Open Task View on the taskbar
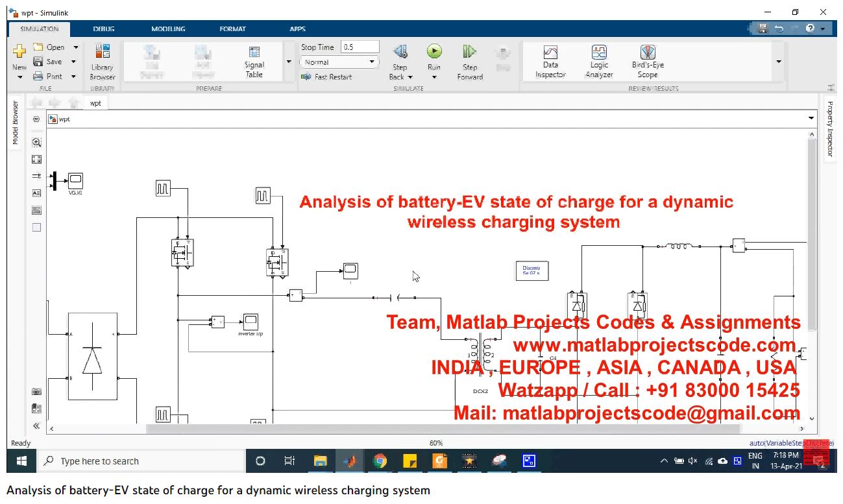Viewport: 843px width, 504px height. click(x=290, y=461)
